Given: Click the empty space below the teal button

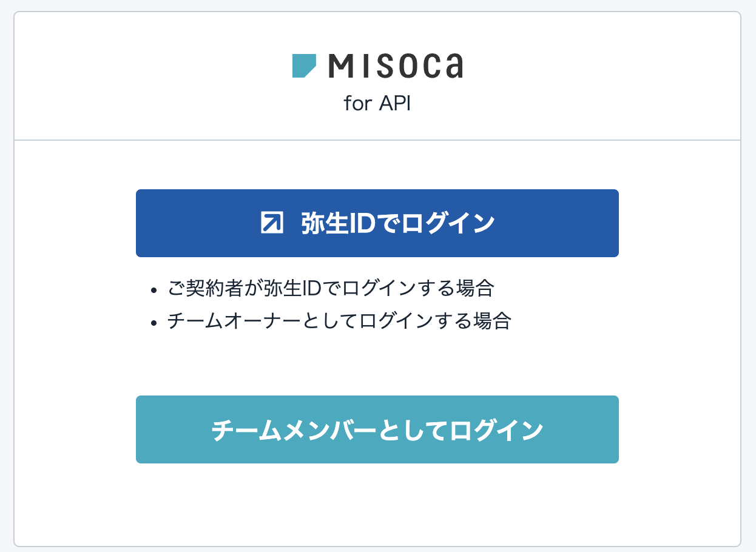Looking at the screenshot, I should [x=377, y=503].
